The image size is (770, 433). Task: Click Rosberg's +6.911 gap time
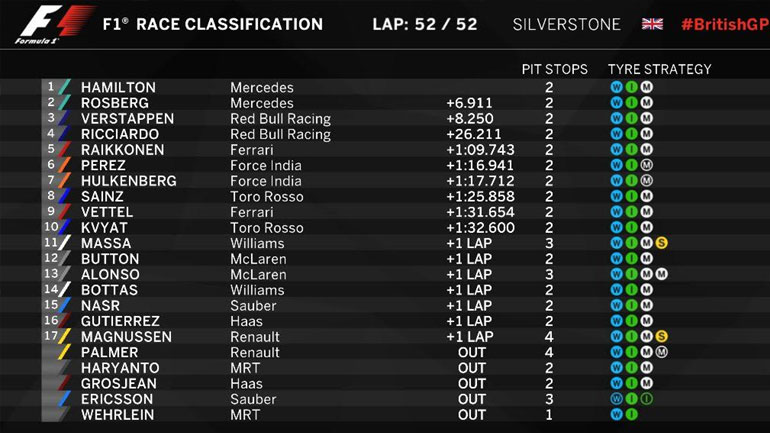click(x=469, y=103)
